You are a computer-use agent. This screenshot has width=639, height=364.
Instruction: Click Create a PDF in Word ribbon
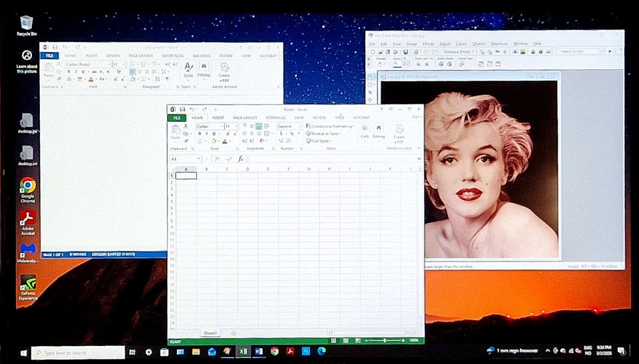click(x=224, y=71)
